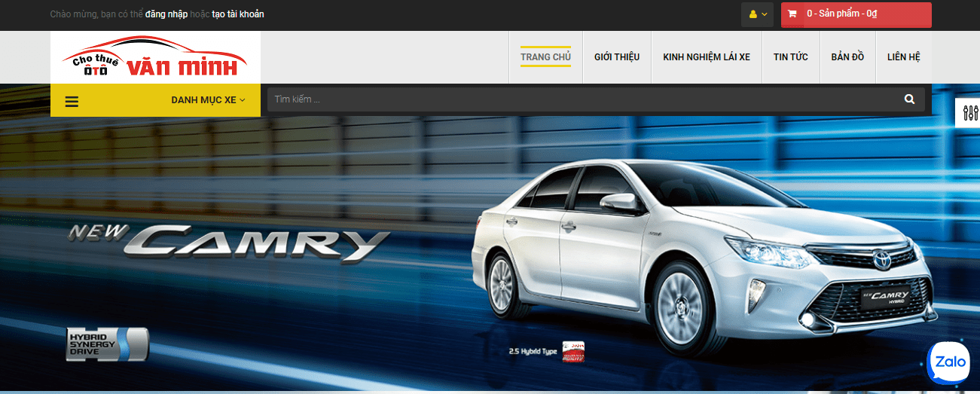The width and height of the screenshot is (980, 394).
Task: Open the shopping cart button
Action: pyautogui.click(x=856, y=14)
